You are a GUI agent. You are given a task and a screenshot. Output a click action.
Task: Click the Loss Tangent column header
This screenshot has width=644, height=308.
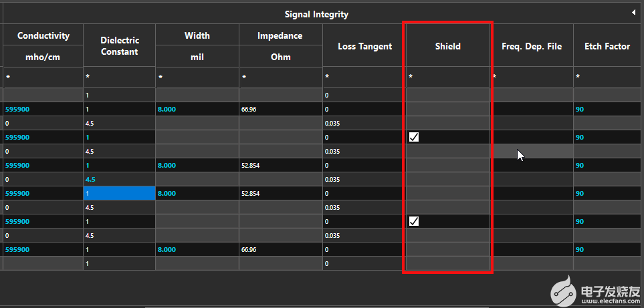[x=364, y=46]
